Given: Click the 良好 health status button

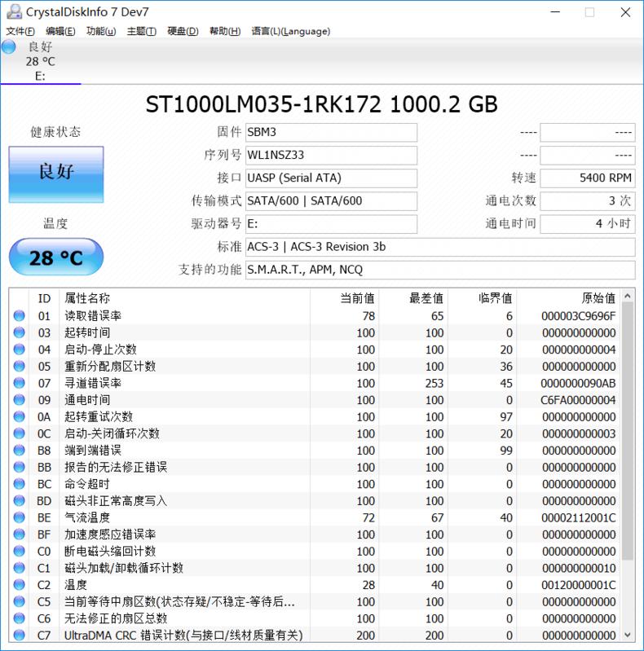Looking at the screenshot, I should coord(56,174).
